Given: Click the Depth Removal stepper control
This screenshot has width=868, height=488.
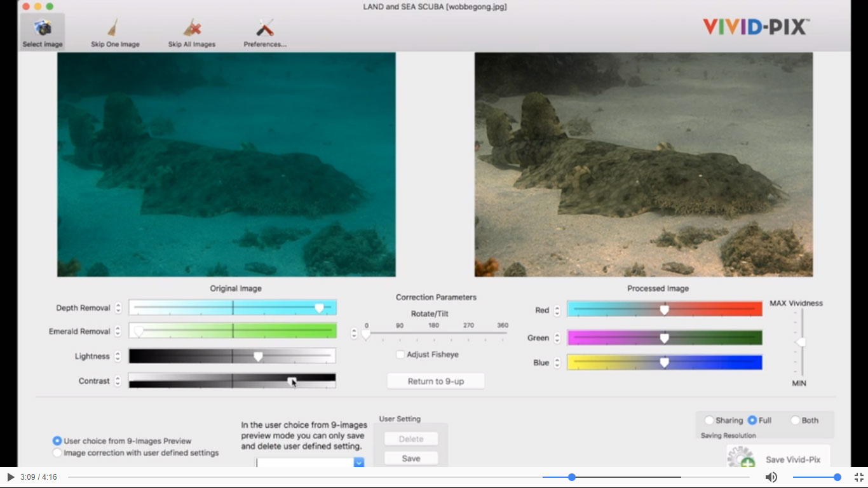Looking at the screenshot, I should (118, 308).
